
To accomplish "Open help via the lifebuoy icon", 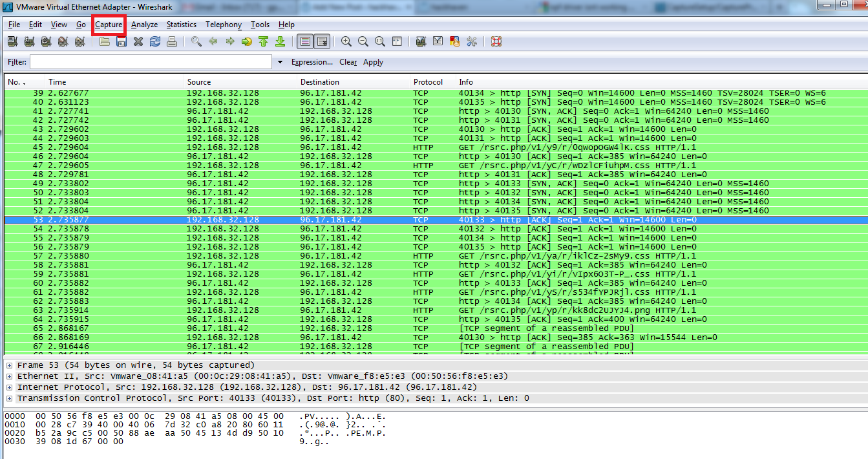I will click(496, 41).
